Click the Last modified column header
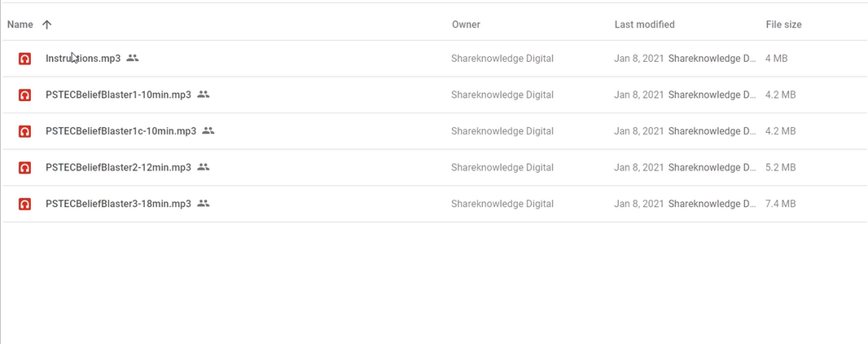 [x=644, y=24]
